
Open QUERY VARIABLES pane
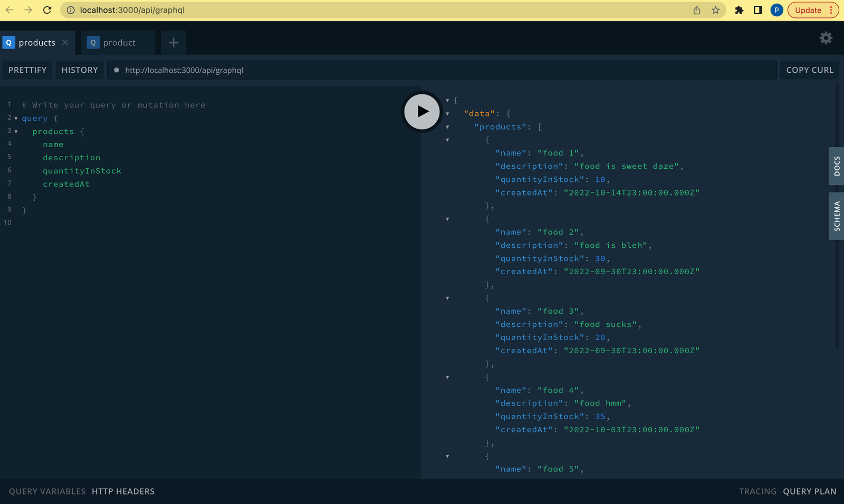tap(47, 491)
